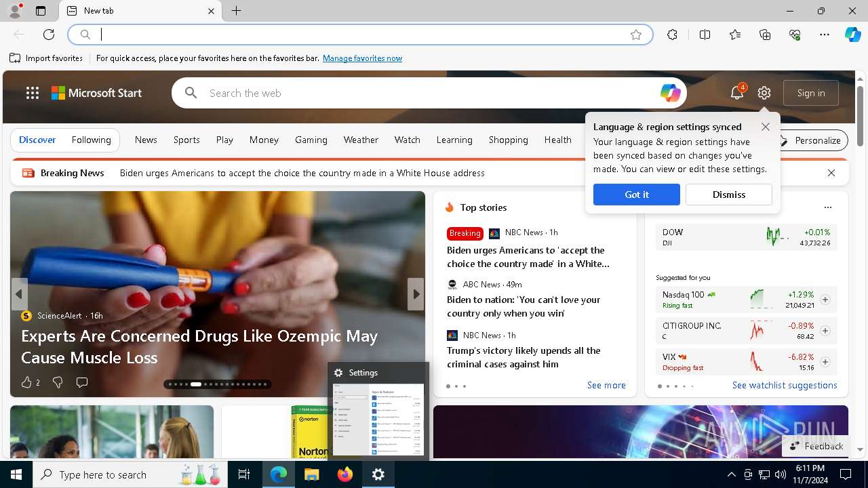Dismiss the Breaking News banner

(x=831, y=173)
